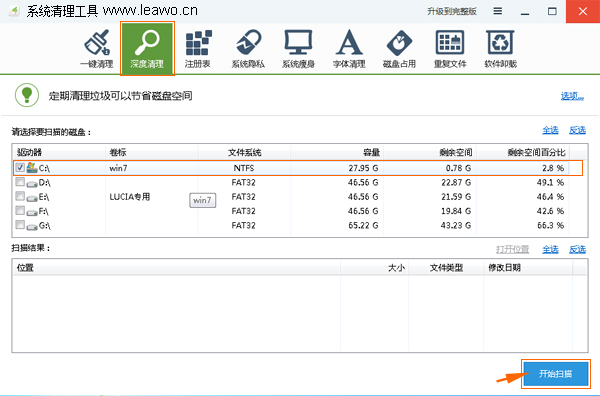Open the 字体清理 font cleanup tool
The width and height of the screenshot is (600, 396).
349,48
